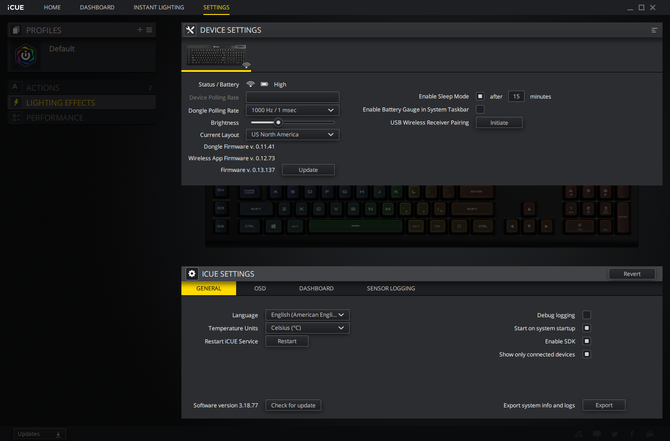Enable Debug logging checkbox
The height and width of the screenshot is (441, 670).
click(x=587, y=315)
